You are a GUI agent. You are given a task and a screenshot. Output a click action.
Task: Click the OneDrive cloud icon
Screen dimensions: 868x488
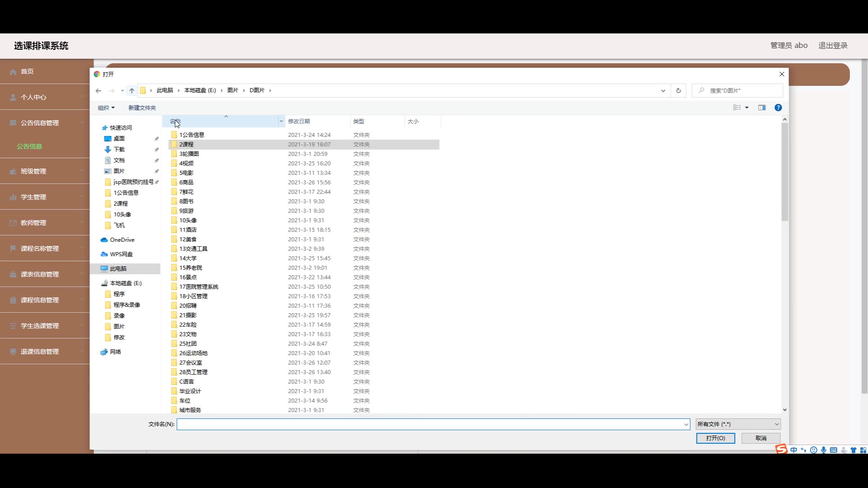[x=104, y=240]
